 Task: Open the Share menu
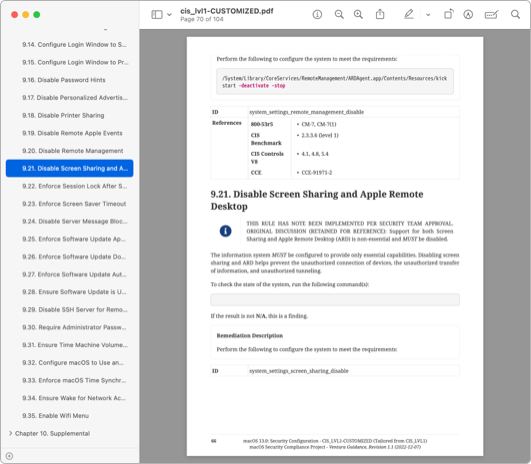click(380, 15)
